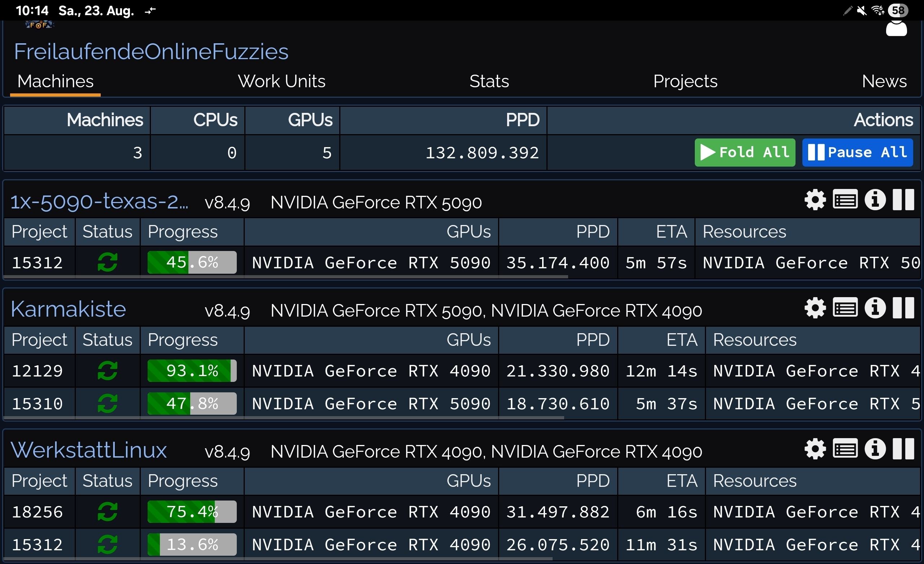This screenshot has height=564, width=924.
Task: Open the Karmakiste machine link
Action: (68, 309)
